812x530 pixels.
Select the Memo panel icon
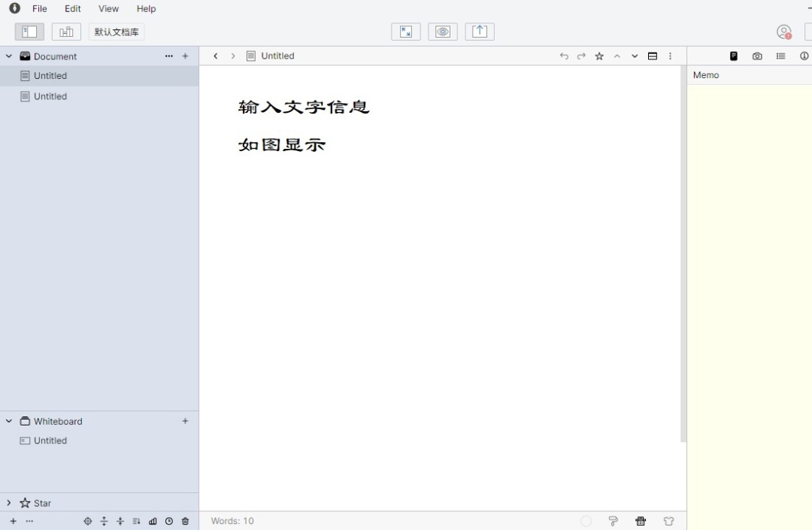pyautogui.click(x=733, y=56)
